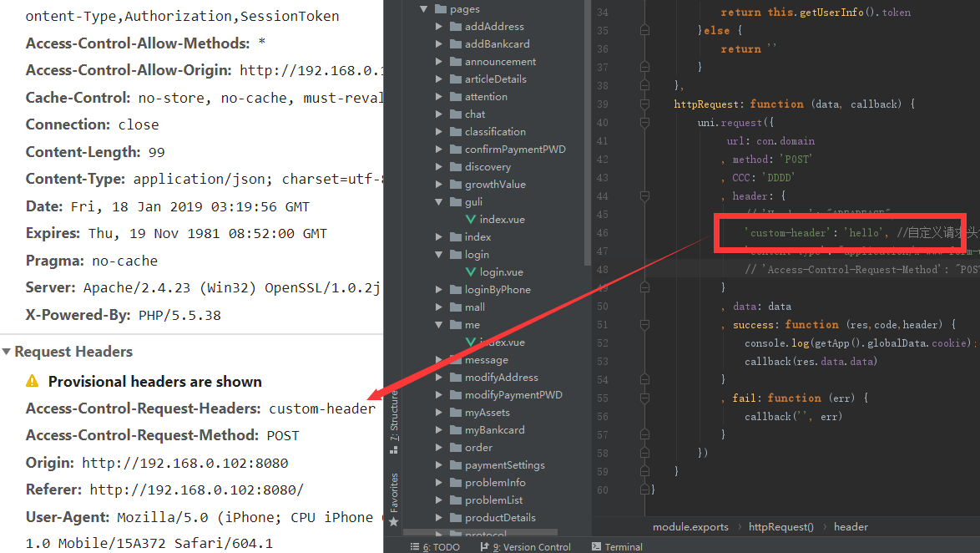Screen dimensions: 980x553
Task: Open the 6: TODO tool window
Action: 434,547
